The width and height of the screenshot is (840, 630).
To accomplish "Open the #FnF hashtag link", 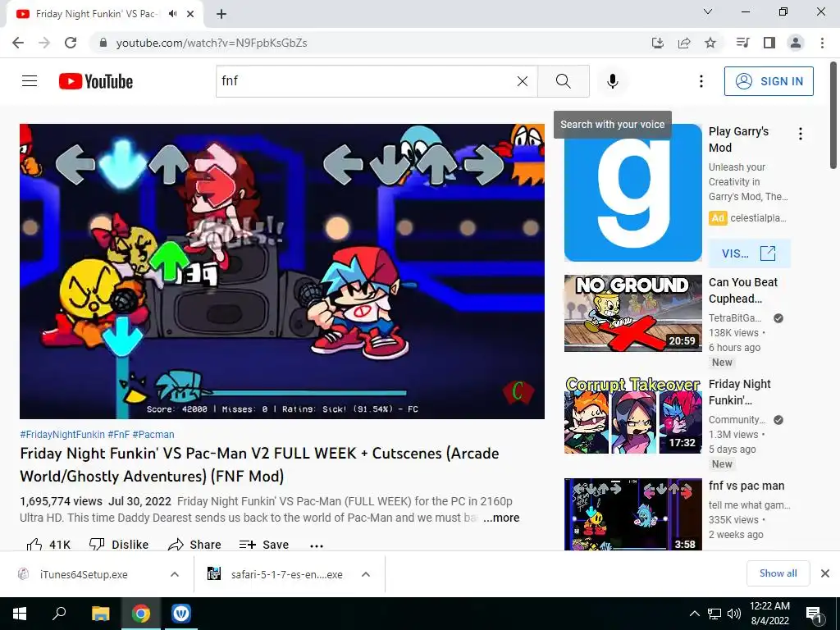I will (x=118, y=435).
